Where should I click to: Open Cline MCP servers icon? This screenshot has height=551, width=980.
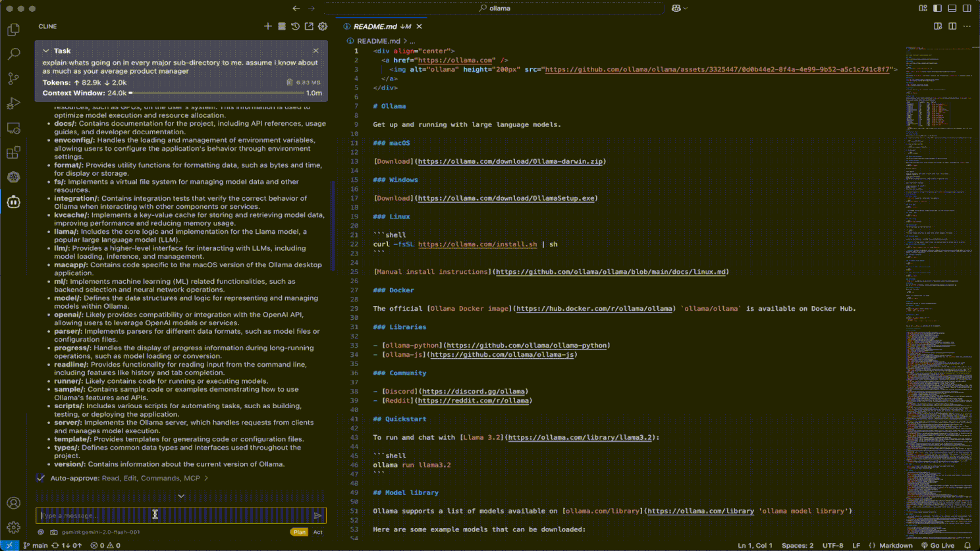(x=281, y=26)
